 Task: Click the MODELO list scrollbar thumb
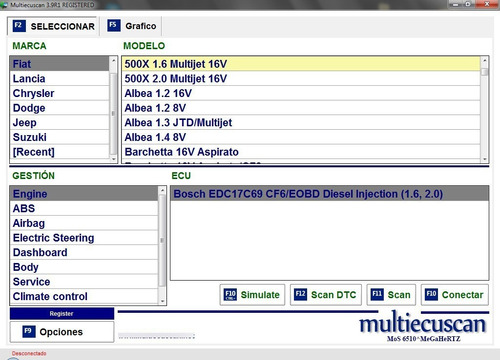coord(485,72)
